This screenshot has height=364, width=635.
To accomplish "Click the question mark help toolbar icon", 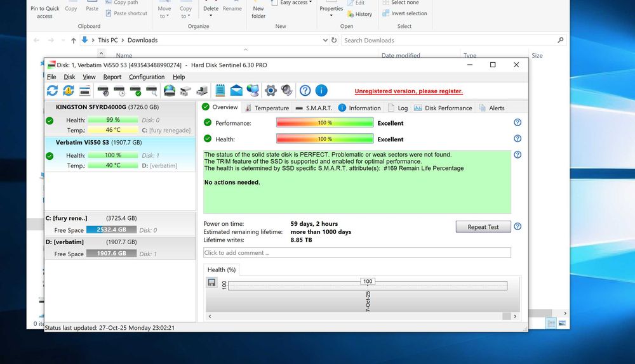I will [x=305, y=91].
